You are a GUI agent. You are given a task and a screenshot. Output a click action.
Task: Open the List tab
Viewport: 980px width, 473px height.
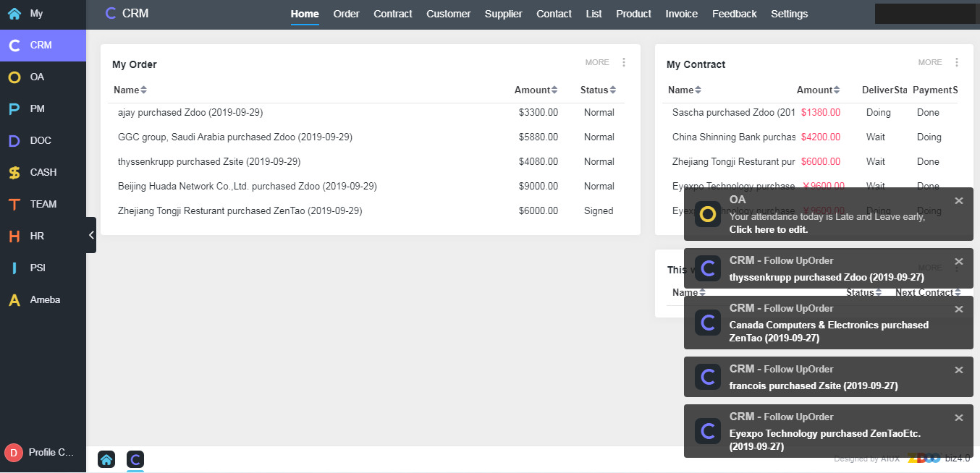pyautogui.click(x=594, y=14)
